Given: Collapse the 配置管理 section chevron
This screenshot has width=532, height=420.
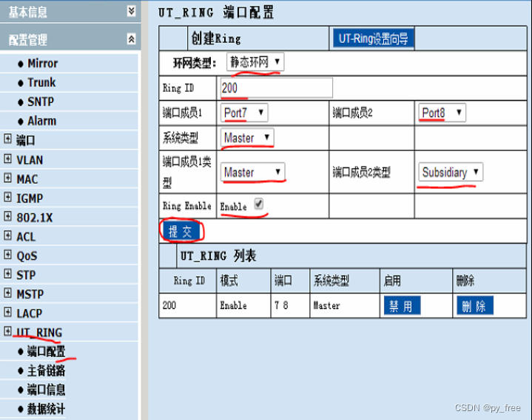Looking at the screenshot, I should (x=131, y=39).
